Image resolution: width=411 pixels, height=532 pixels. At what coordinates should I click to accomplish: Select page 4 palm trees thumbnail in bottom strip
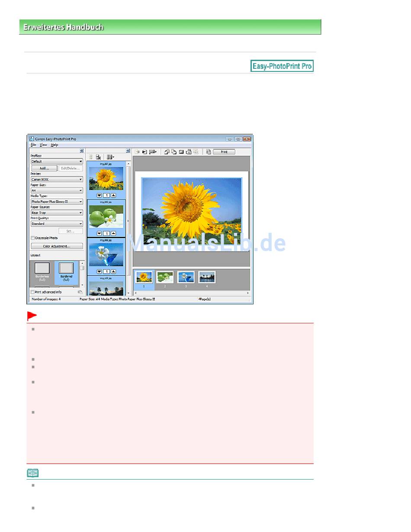tap(207, 277)
